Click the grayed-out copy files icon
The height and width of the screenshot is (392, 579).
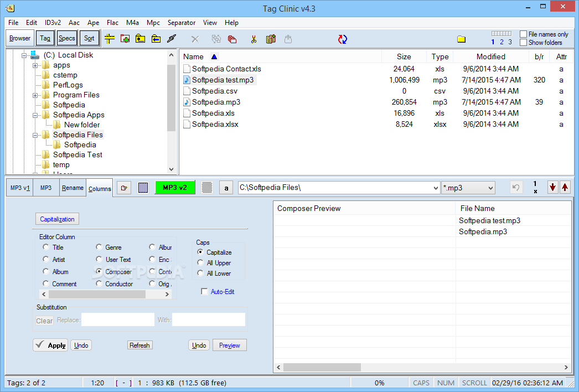[216, 39]
